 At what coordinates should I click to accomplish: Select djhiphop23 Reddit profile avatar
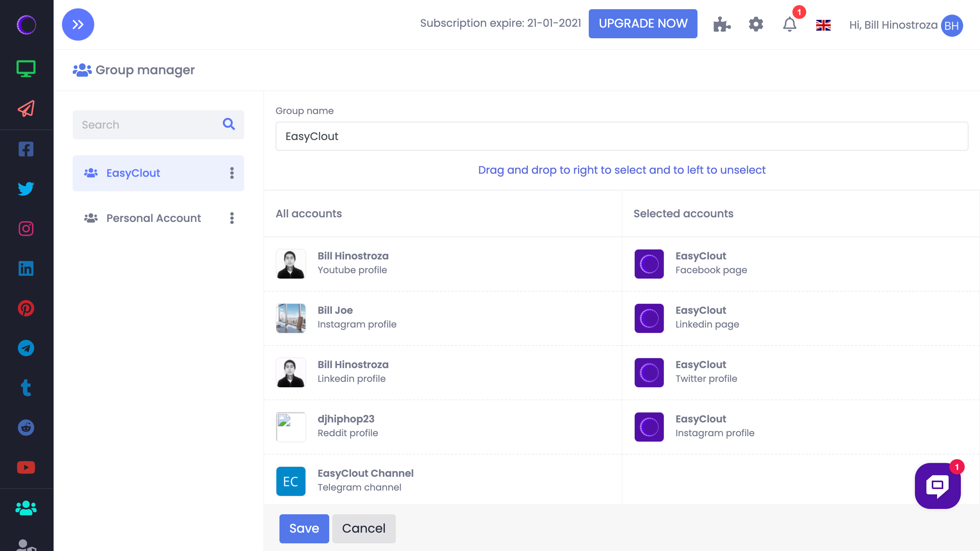(291, 427)
